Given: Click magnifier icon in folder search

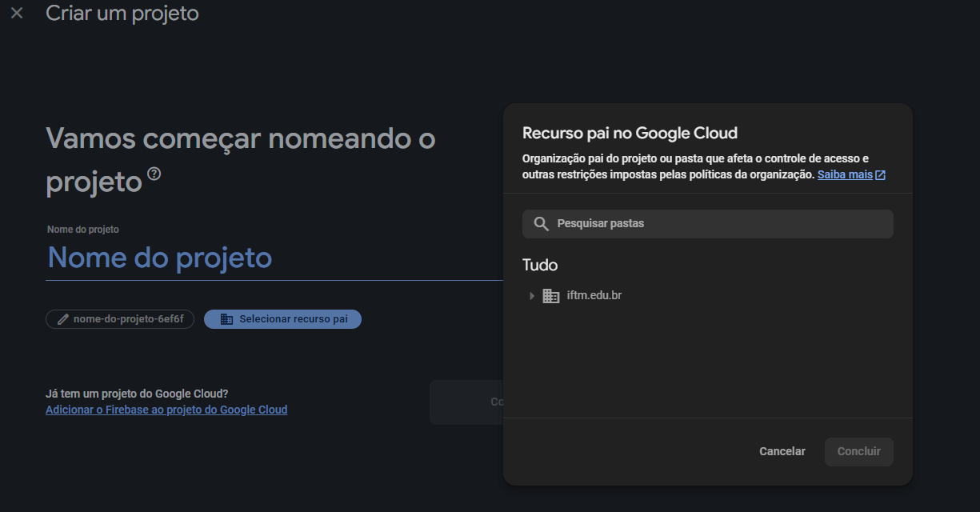Looking at the screenshot, I should click(x=542, y=224).
